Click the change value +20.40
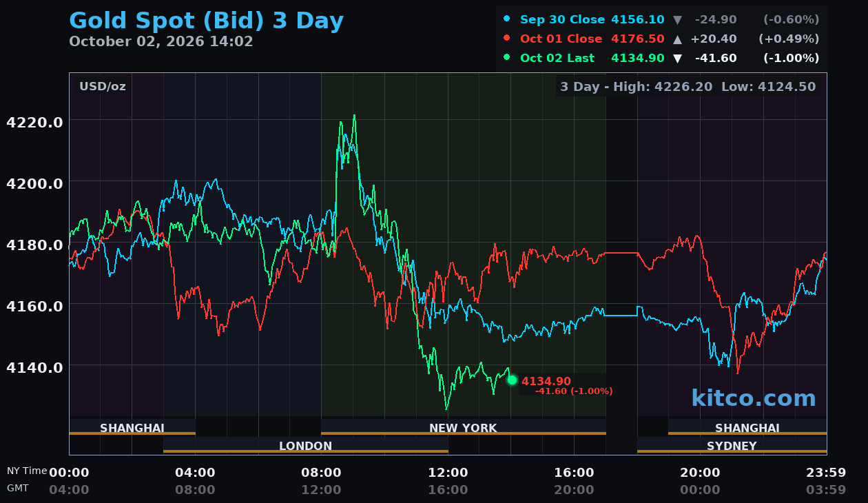Screen dimensions: 868x503 (x=714, y=39)
